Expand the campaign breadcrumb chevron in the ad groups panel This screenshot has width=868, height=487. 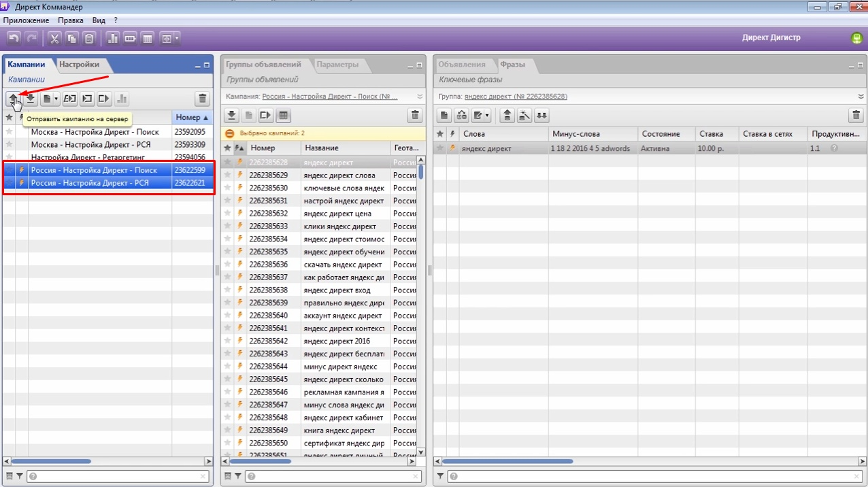(x=420, y=97)
